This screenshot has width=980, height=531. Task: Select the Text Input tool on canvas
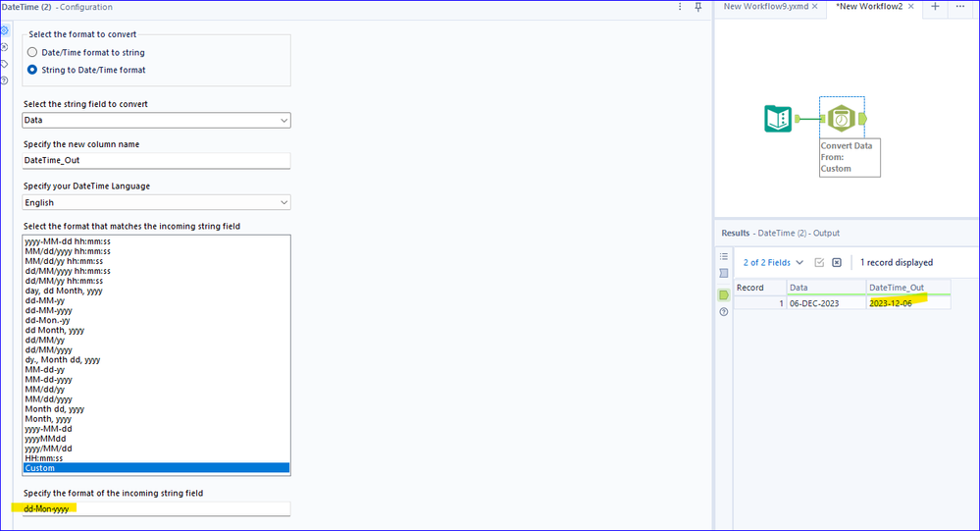(778, 118)
